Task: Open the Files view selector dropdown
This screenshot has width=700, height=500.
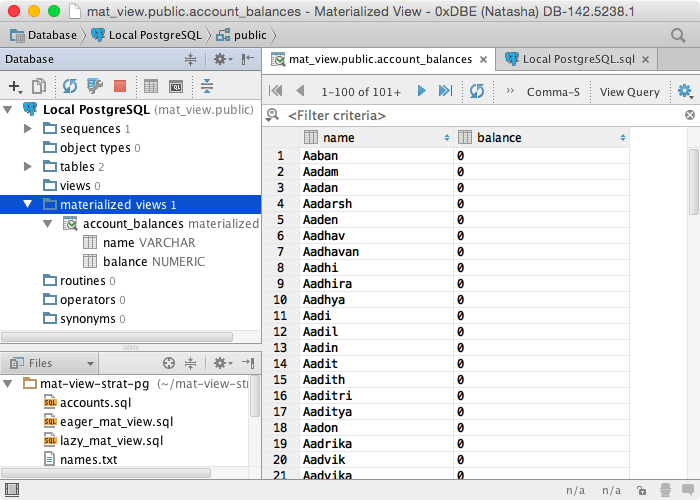Action: [52, 363]
